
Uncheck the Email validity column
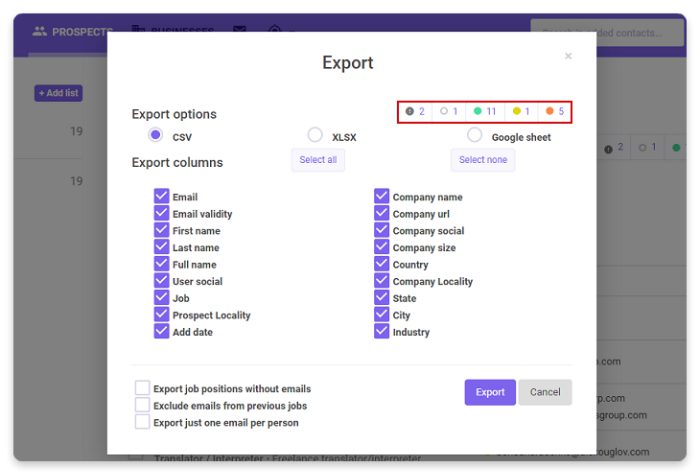click(x=161, y=214)
